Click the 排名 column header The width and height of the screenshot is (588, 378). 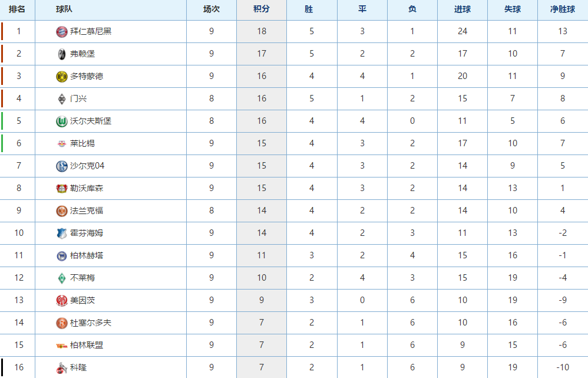pyautogui.click(x=17, y=9)
